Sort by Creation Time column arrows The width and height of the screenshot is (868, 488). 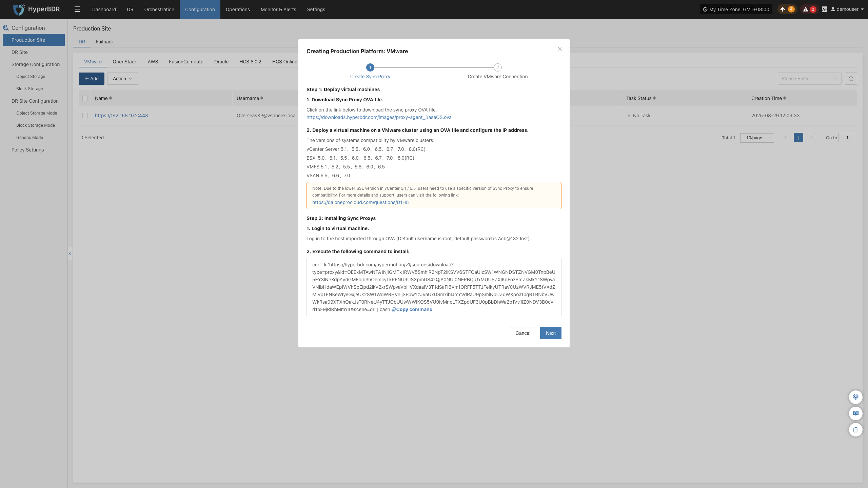pos(785,98)
